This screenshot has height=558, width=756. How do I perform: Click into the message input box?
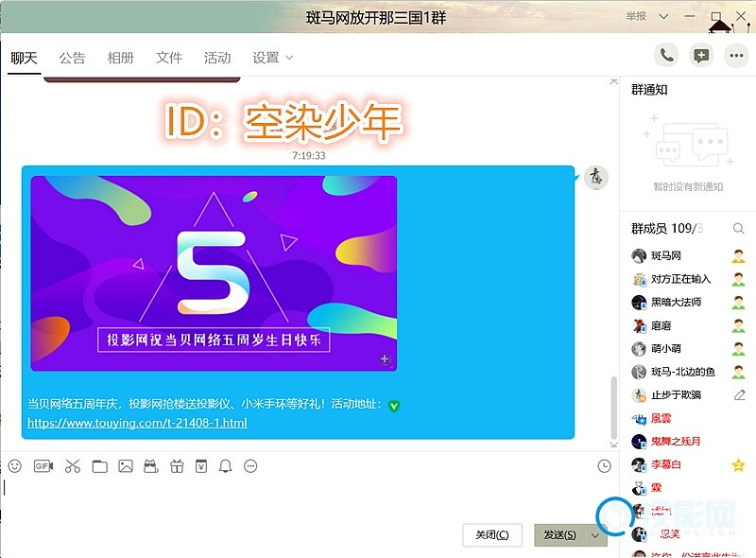pos(299,497)
